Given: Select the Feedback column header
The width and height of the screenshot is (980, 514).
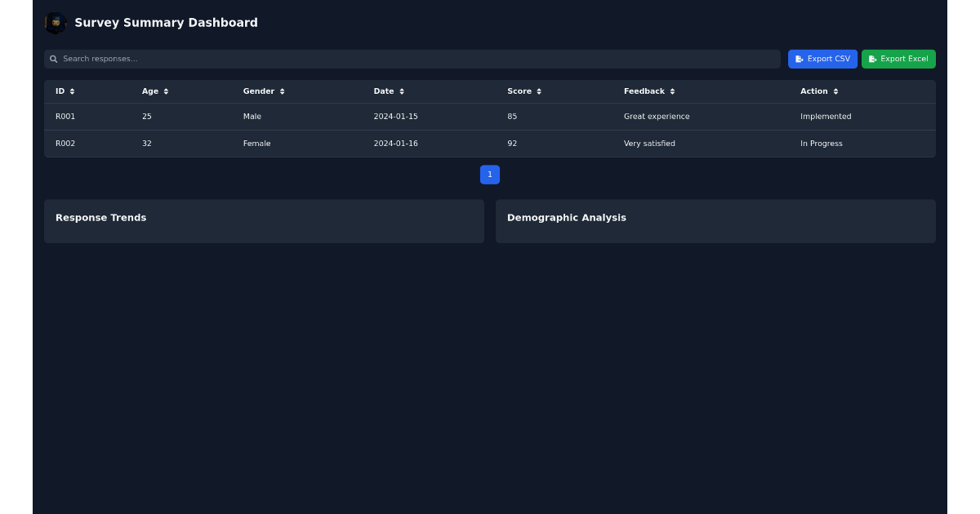Looking at the screenshot, I should pyautogui.click(x=644, y=91).
